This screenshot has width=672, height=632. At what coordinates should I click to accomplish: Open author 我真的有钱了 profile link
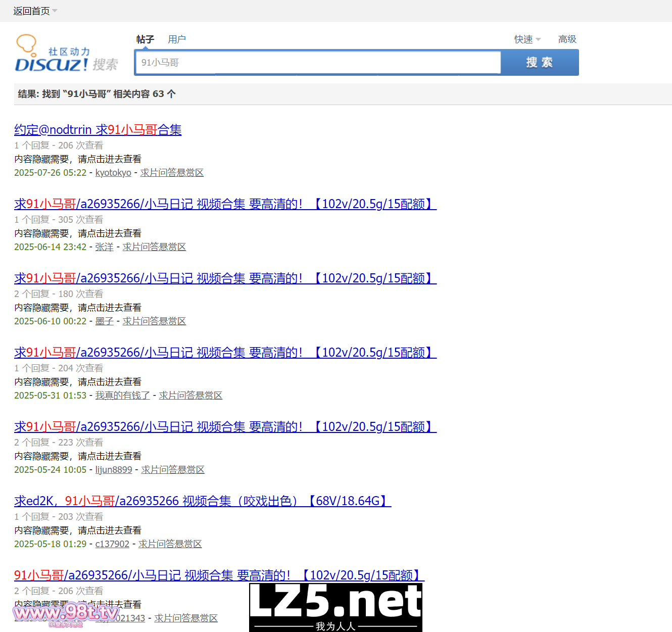coord(123,396)
